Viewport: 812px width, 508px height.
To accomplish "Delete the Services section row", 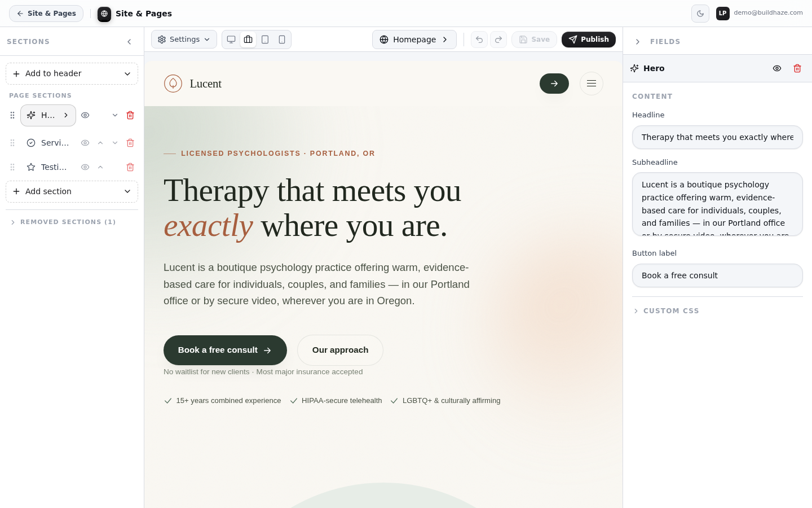I will point(130,143).
